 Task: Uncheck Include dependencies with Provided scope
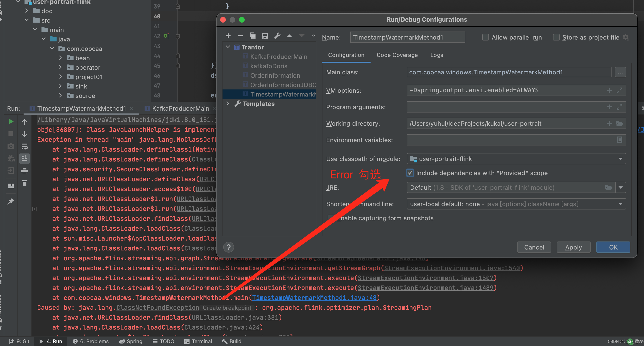point(410,173)
